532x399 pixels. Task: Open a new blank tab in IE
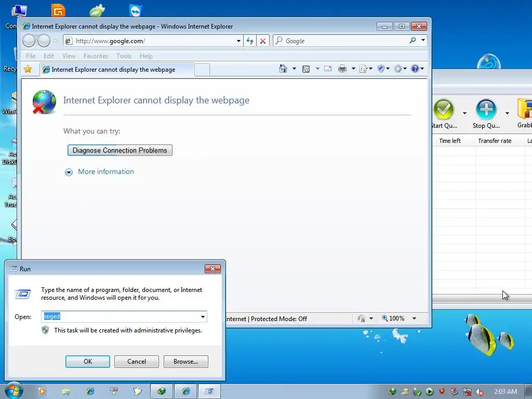202,70
